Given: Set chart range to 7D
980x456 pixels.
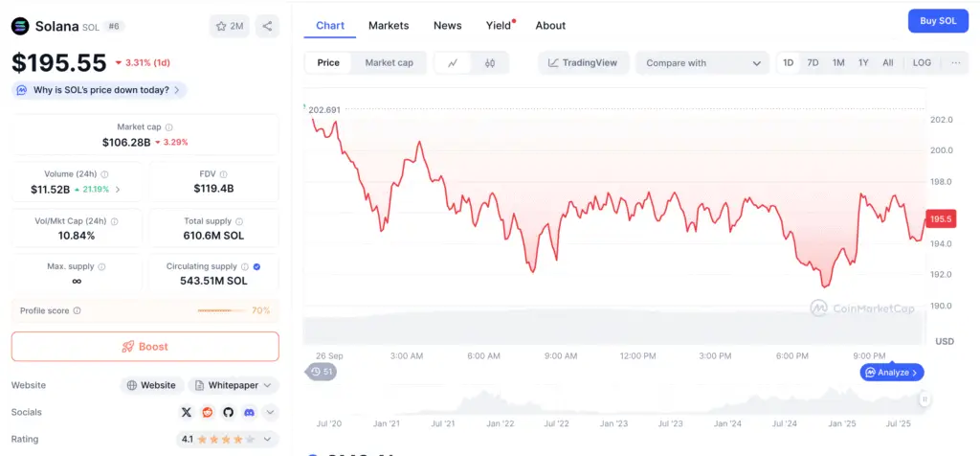Looking at the screenshot, I should (x=813, y=63).
